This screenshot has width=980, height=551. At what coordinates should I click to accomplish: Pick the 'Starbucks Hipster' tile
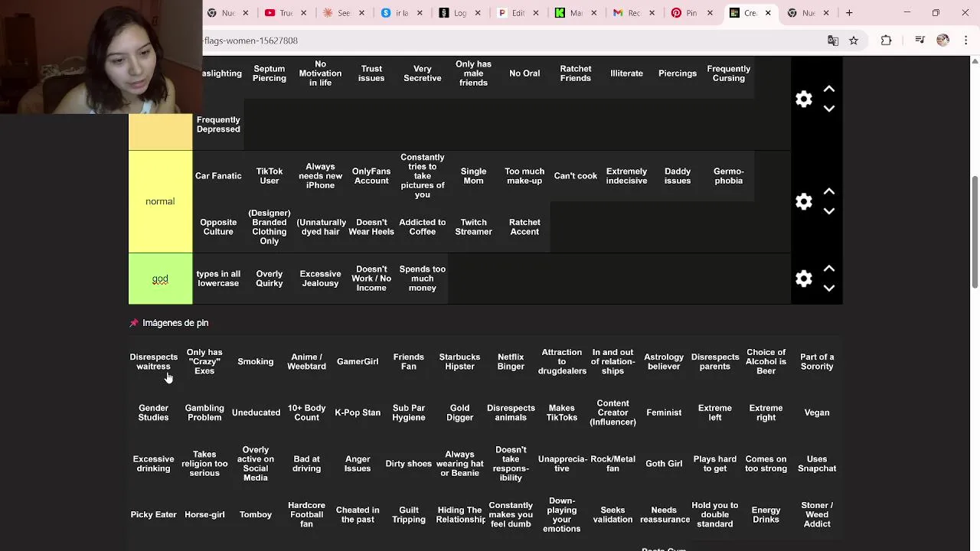459,362
